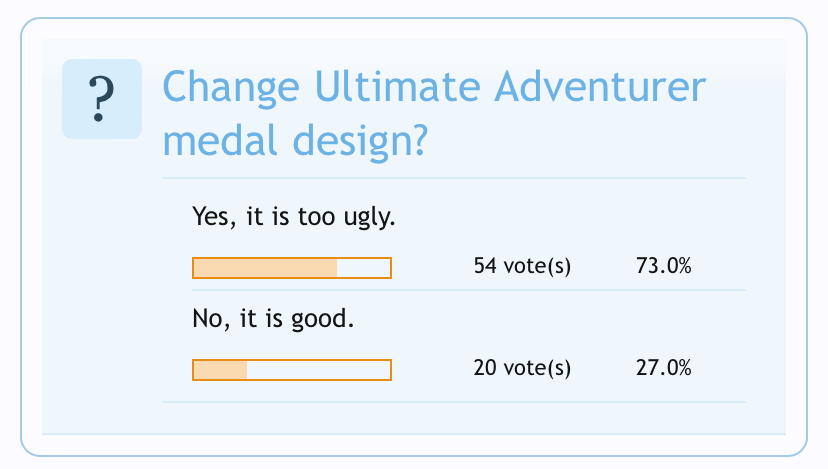This screenshot has height=469, width=828.
Task: Click the "20 vote(s)" count
Action: 522,369
